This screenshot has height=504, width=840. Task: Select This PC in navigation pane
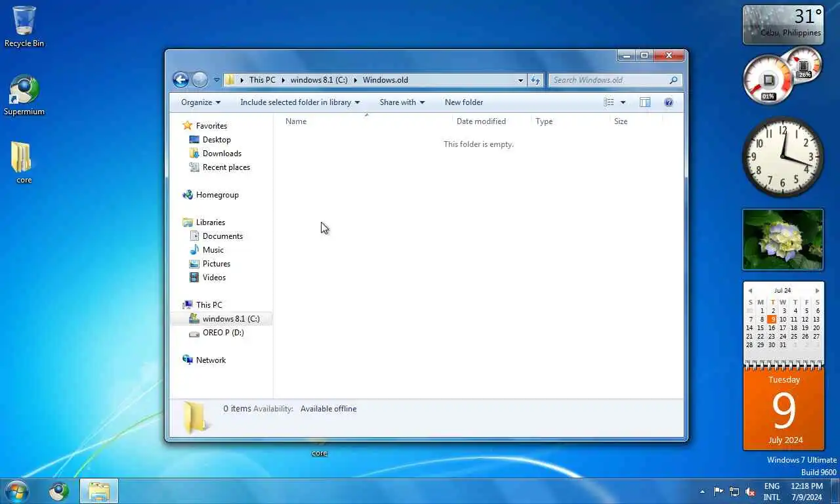pos(203,305)
